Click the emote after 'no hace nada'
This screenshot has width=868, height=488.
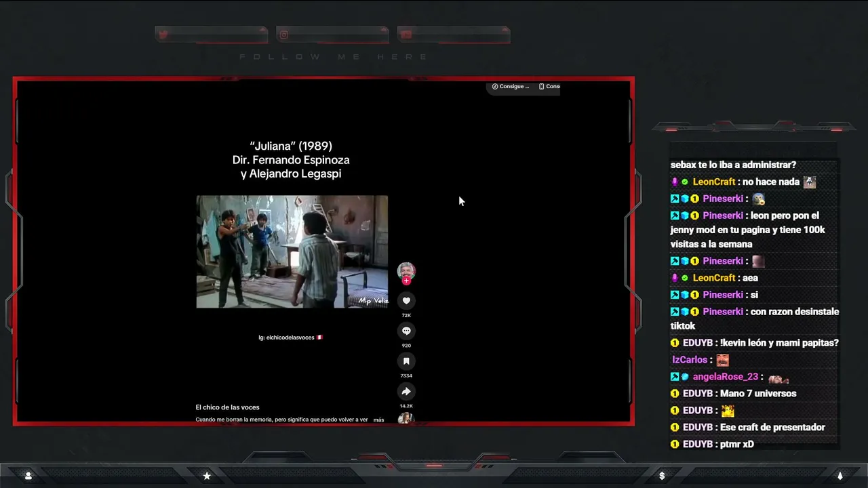[809, 182]
